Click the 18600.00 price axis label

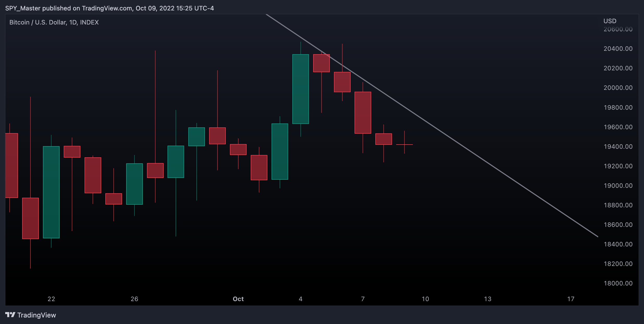pyautogui.click(x=618, y=225)
